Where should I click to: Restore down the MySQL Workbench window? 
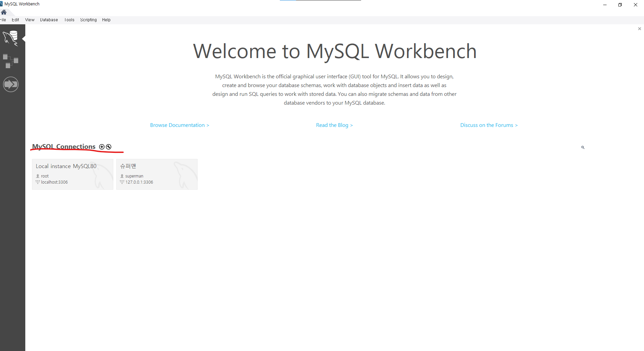click(620, 5)
